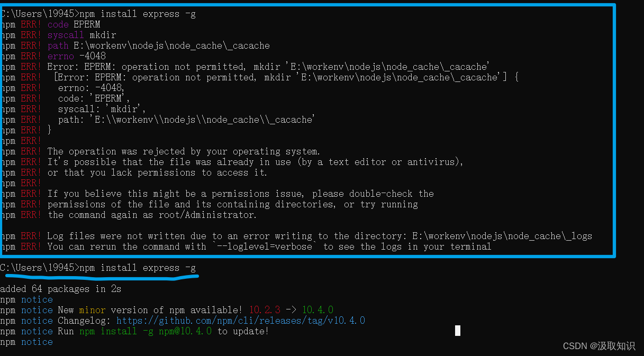
Task: Click 'the command again as root/Administrator.' line
Action: coord(152,215)
